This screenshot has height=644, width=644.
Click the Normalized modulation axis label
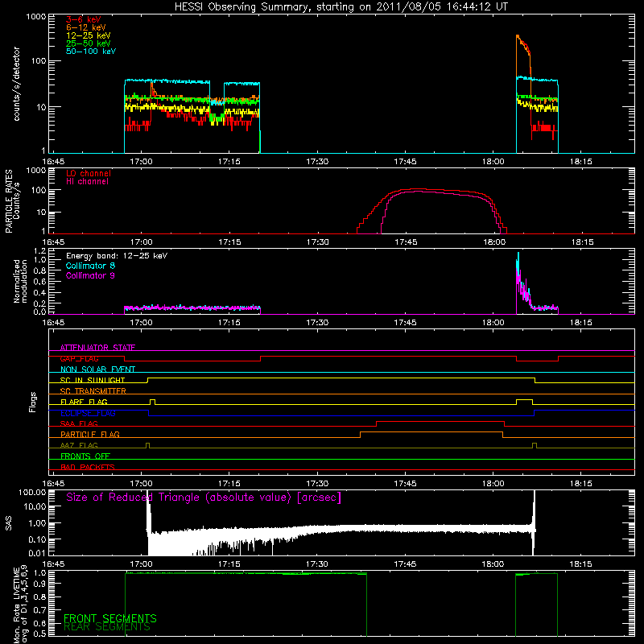tap(21, 281)
